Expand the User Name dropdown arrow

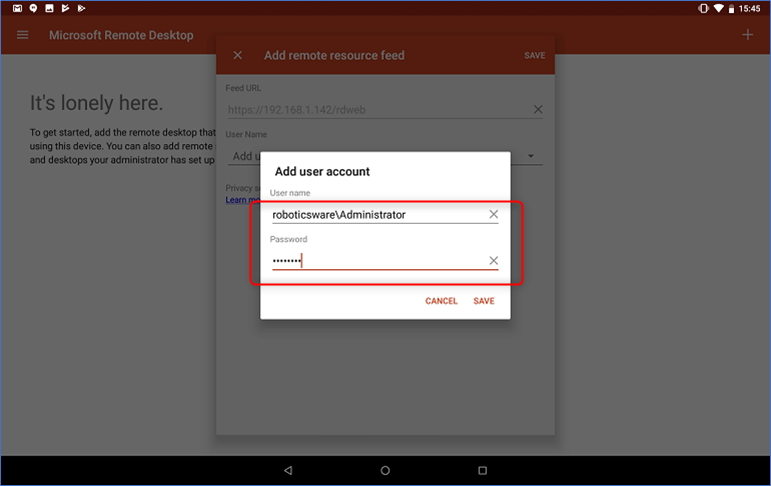[531, 156]
